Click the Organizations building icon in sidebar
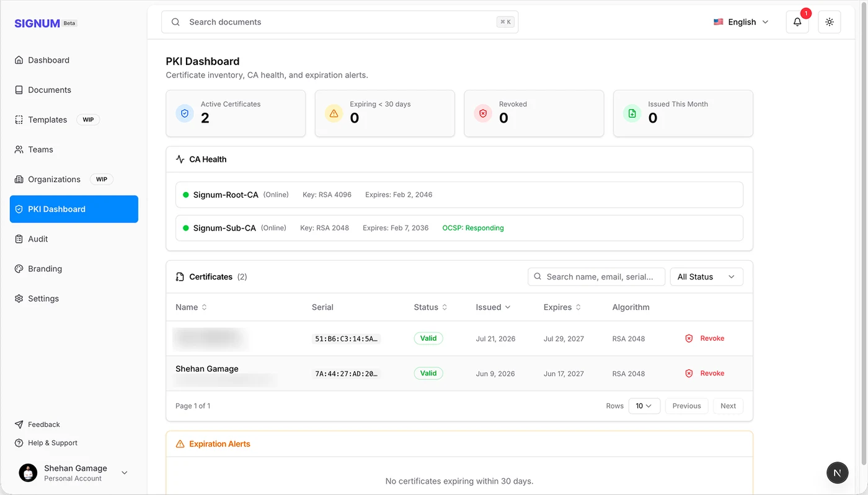Image resolution: width=868 pixels, height=495 pixels. coord(19,179)
